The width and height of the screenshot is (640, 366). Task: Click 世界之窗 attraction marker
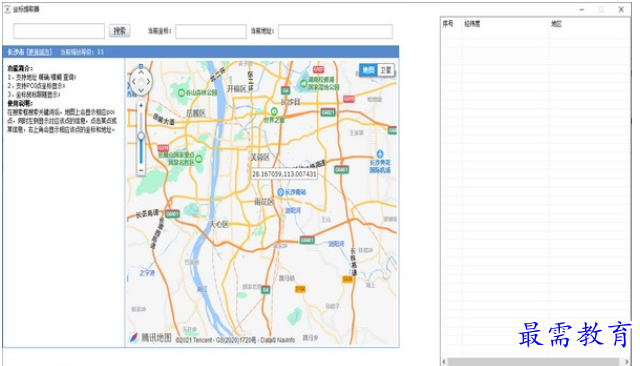pyautogui.click(x=274, y=111)
